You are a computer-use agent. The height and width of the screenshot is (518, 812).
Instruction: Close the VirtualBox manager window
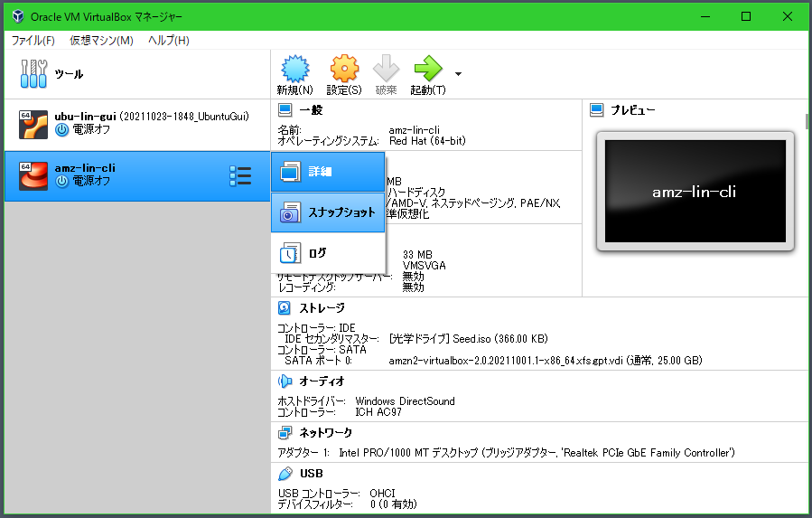[787, 16]
